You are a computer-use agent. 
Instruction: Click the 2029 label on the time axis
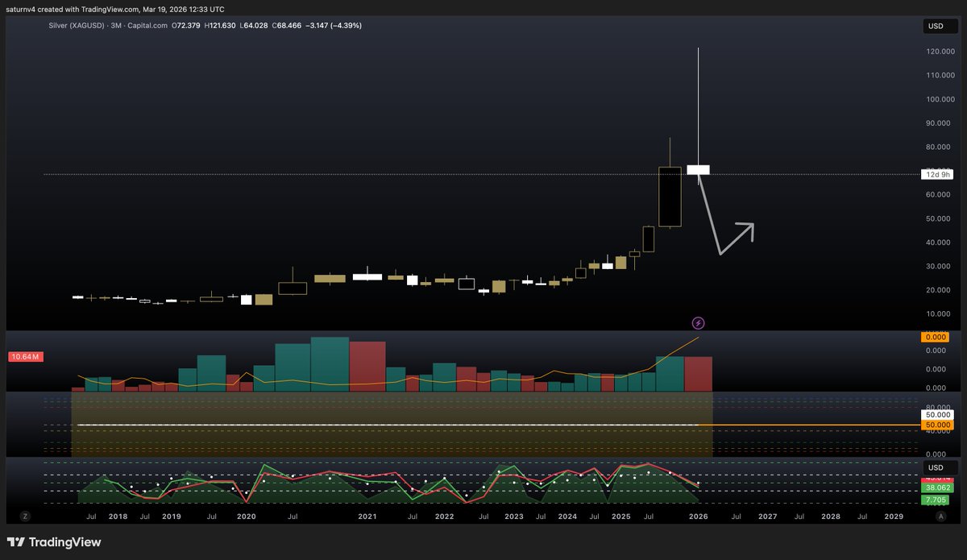[x=894, y=516]
